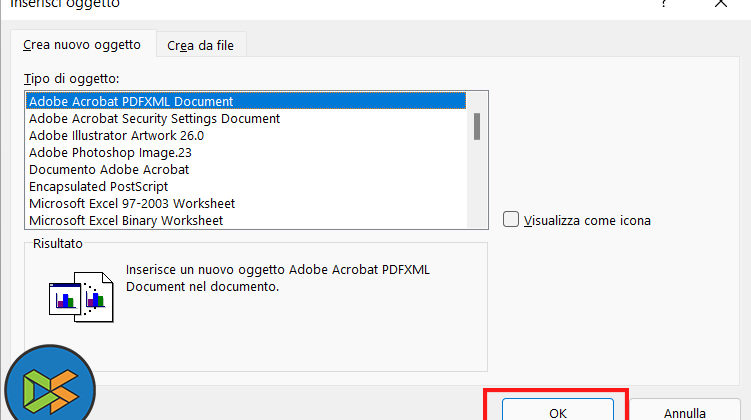The height and width of the screenshot is (420, 751).
Task: Pick Adobe Photoshop Image.23 from list
Action: coord(110,153)
